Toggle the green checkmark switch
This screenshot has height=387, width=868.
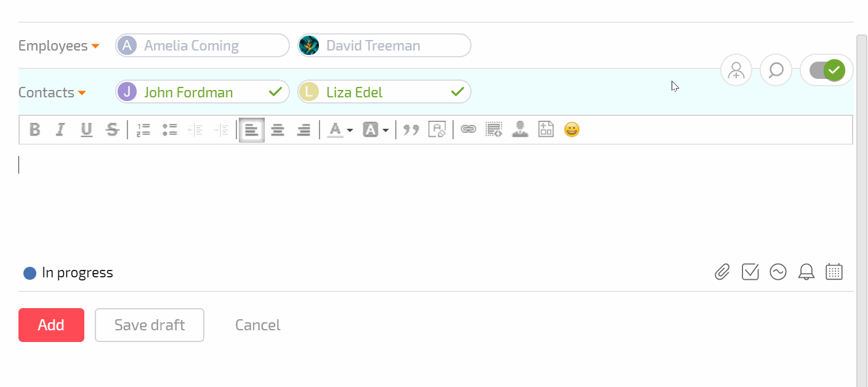click(827, 70)
